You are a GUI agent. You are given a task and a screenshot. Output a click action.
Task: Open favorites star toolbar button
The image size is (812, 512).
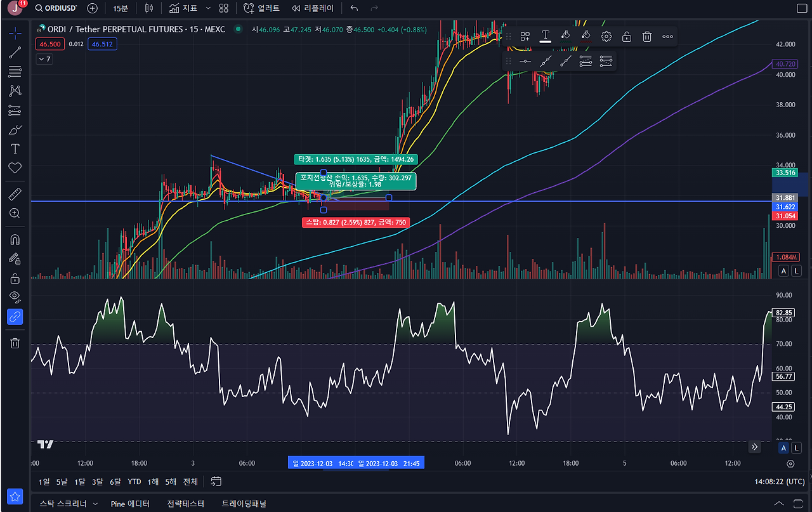click(15, 497)
